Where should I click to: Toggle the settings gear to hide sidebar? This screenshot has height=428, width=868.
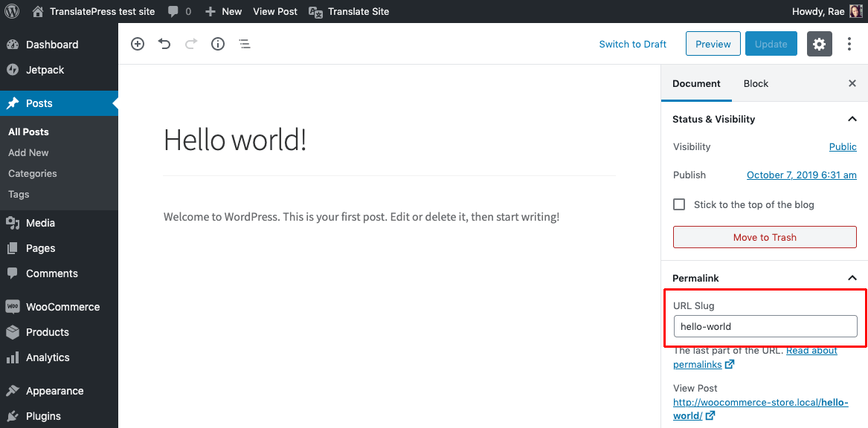819,44
